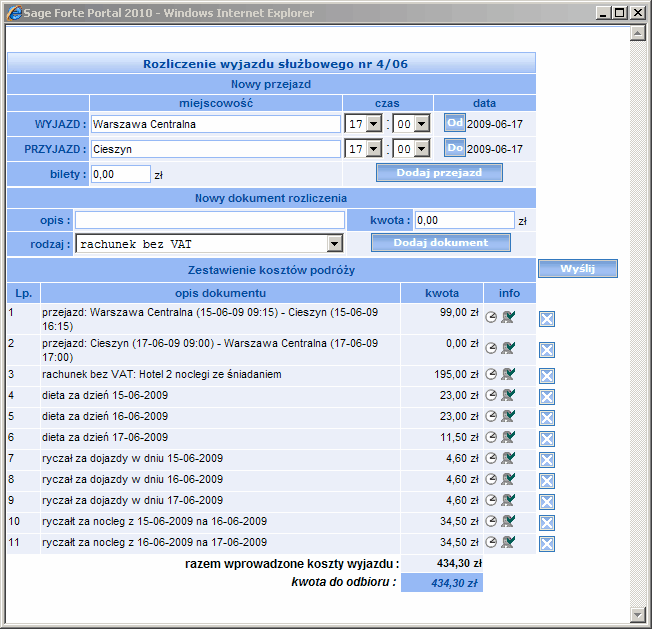652x629 pixels.
Task: Delete ryczałt za dojazdy 16-06-2009 row
Action: click(x=547, y=481)
